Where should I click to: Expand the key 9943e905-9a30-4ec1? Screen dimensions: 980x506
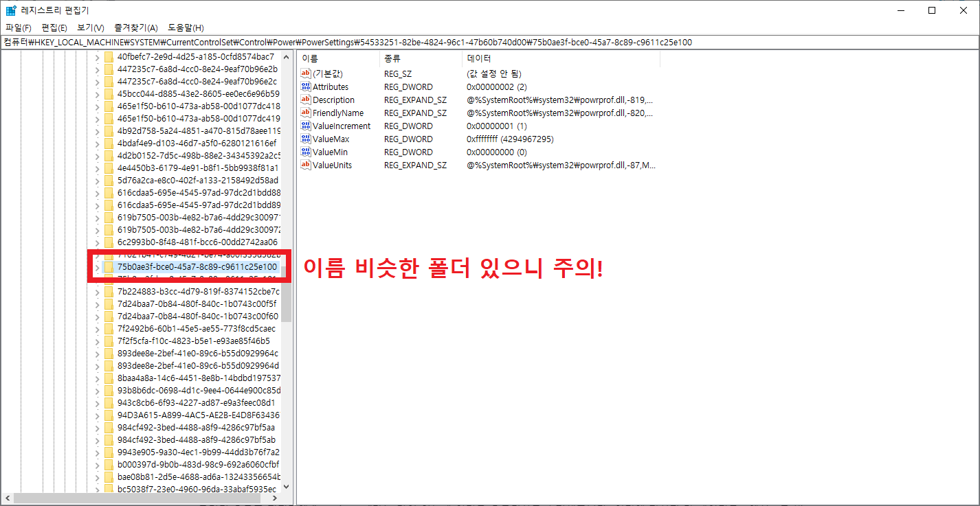pyautogui.click(x=97, y=452)
